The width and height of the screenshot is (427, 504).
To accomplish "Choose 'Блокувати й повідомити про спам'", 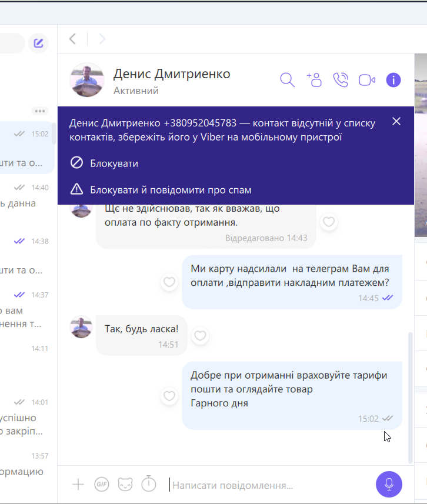I will click(x=161, y=189).
